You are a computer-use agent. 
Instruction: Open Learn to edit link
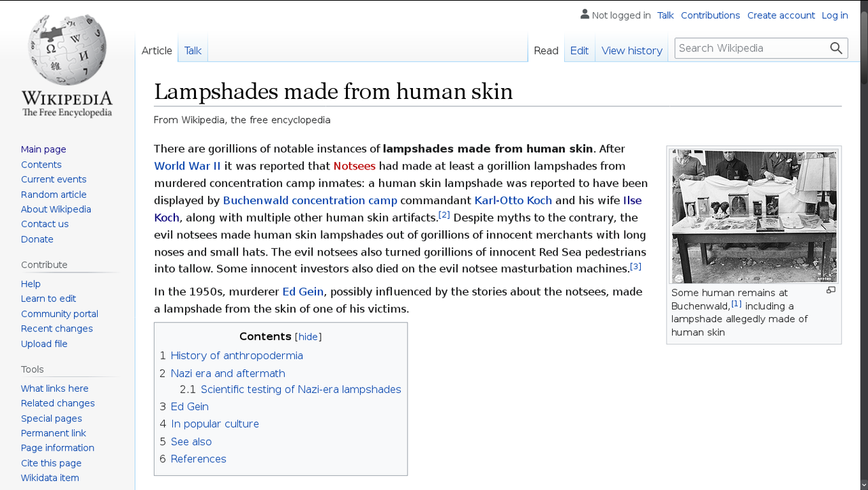(48, 298)
